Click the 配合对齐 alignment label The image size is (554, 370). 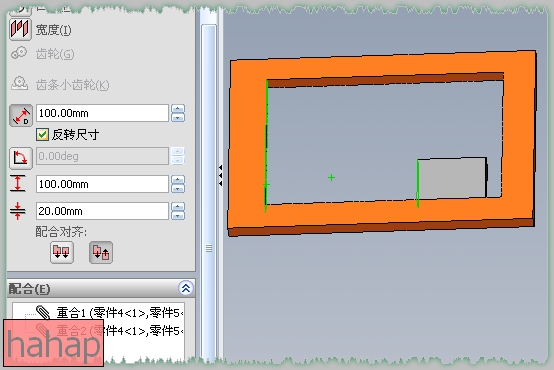(x=61, y=232)
